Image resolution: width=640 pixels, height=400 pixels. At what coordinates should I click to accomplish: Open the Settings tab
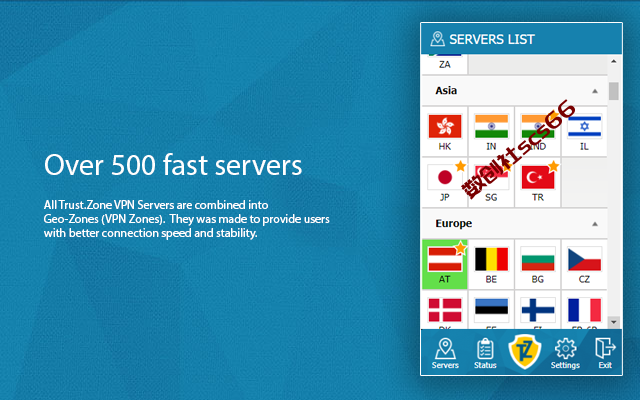(x=565, y=353)
